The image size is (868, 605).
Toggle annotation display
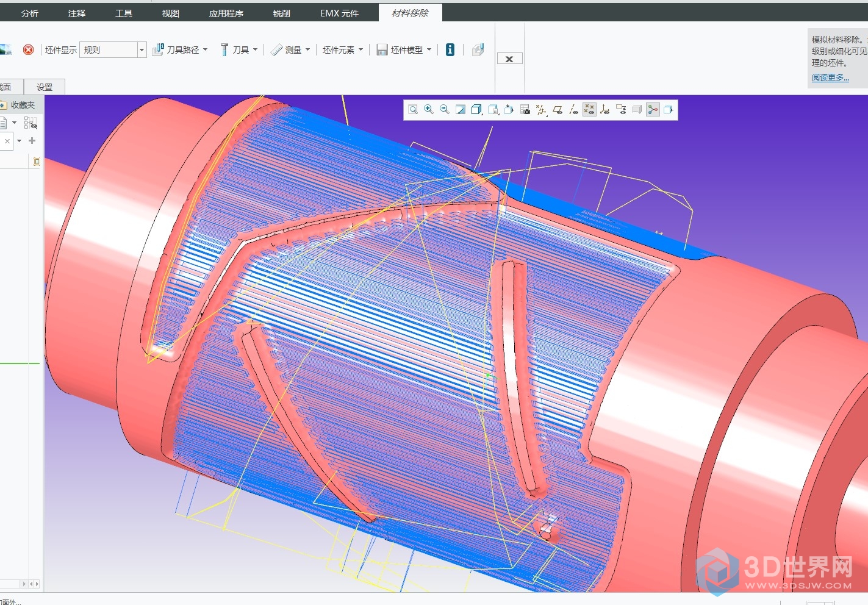click(x=621, y=110)
